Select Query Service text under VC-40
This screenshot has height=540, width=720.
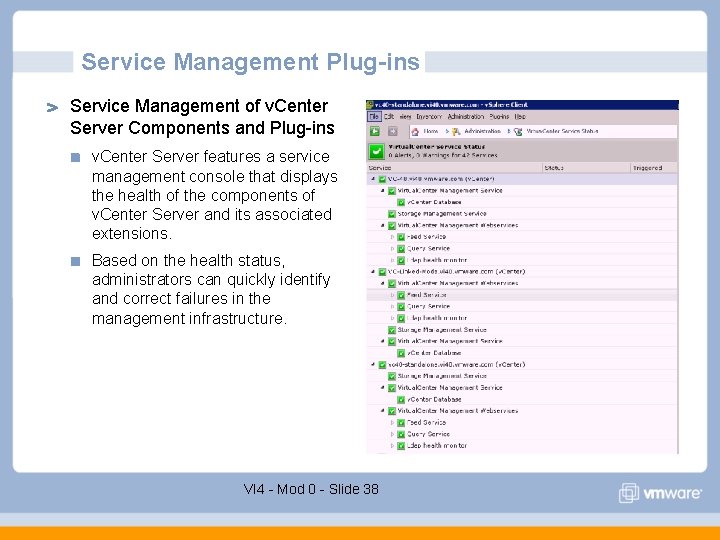click(x=428, y=248)
